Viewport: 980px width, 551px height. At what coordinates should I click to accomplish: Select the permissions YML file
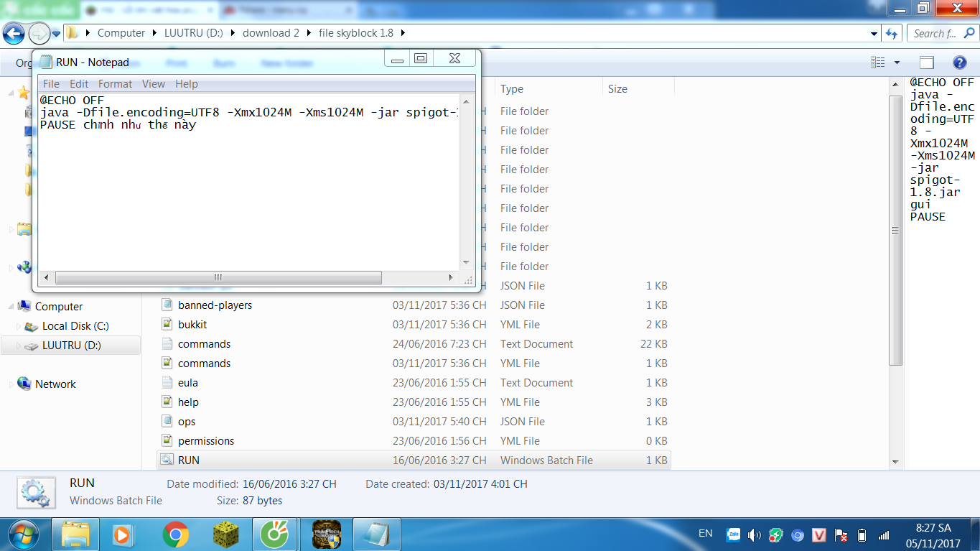coord(414,441)
